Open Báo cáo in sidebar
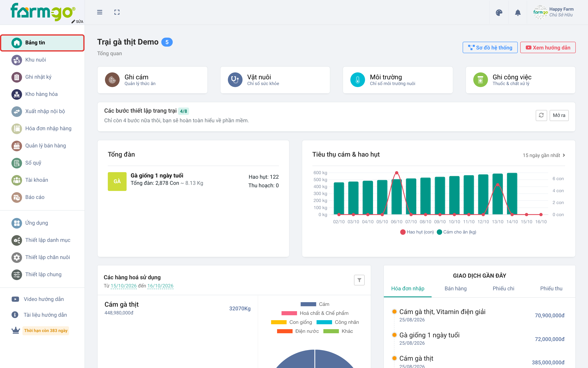 (42, 197)
